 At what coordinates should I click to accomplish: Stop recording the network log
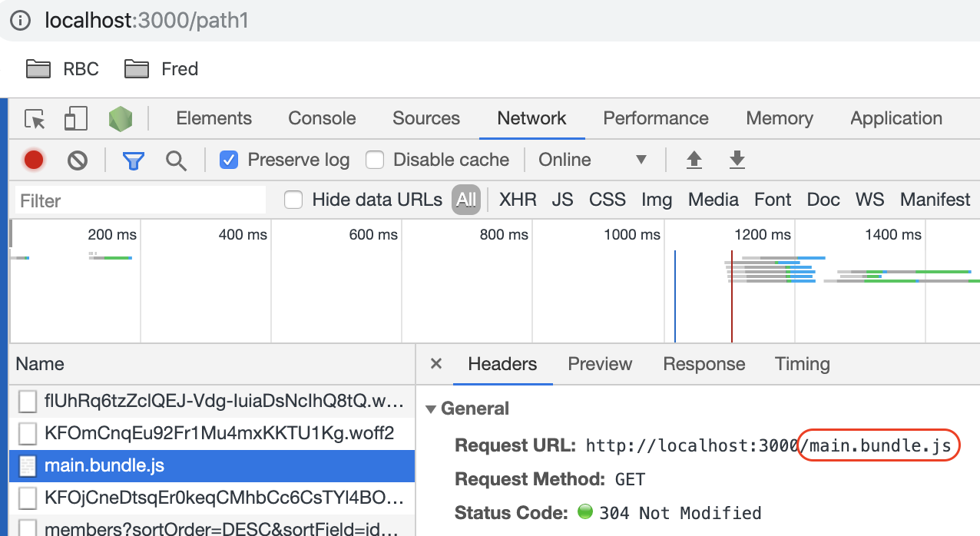34,160
